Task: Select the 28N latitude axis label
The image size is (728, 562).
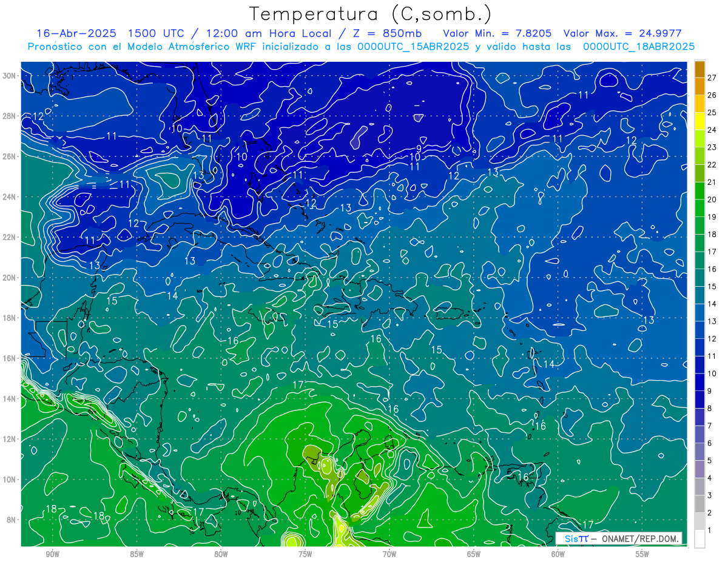Action: click(10, 116)
